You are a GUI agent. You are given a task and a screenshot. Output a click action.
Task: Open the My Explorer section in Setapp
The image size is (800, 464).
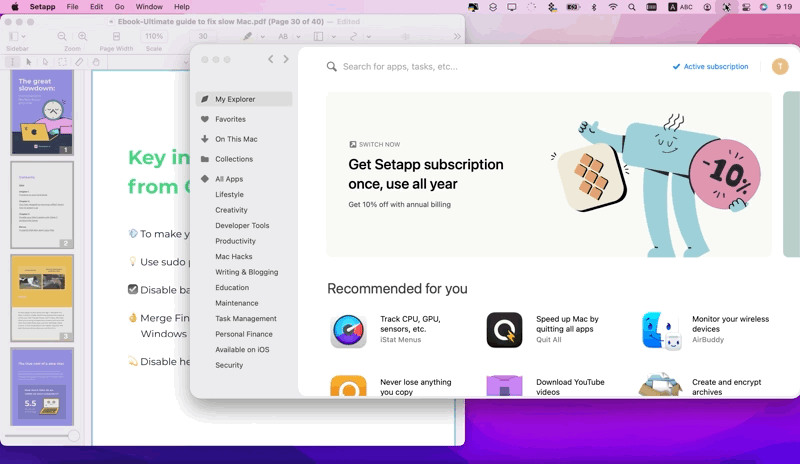[244, 99]
